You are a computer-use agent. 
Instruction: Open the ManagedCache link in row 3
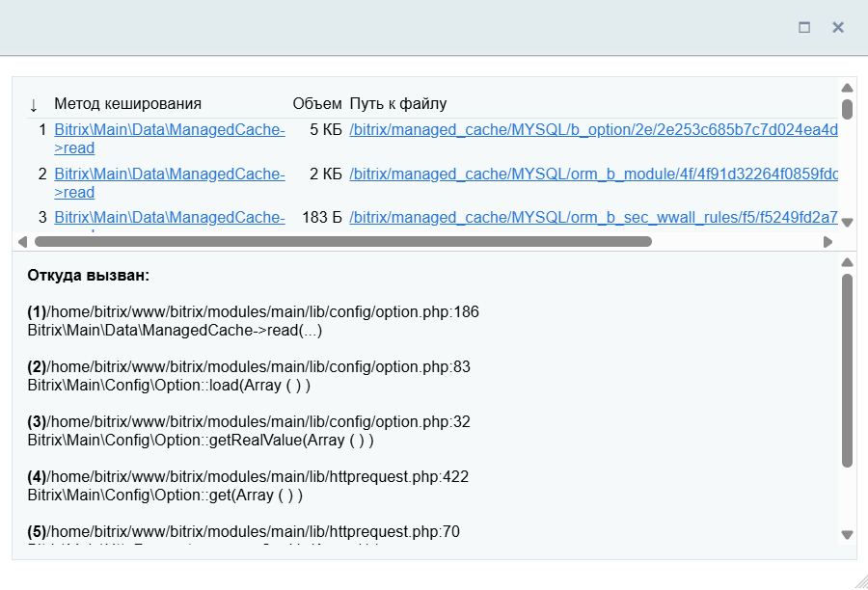(169, 218)
